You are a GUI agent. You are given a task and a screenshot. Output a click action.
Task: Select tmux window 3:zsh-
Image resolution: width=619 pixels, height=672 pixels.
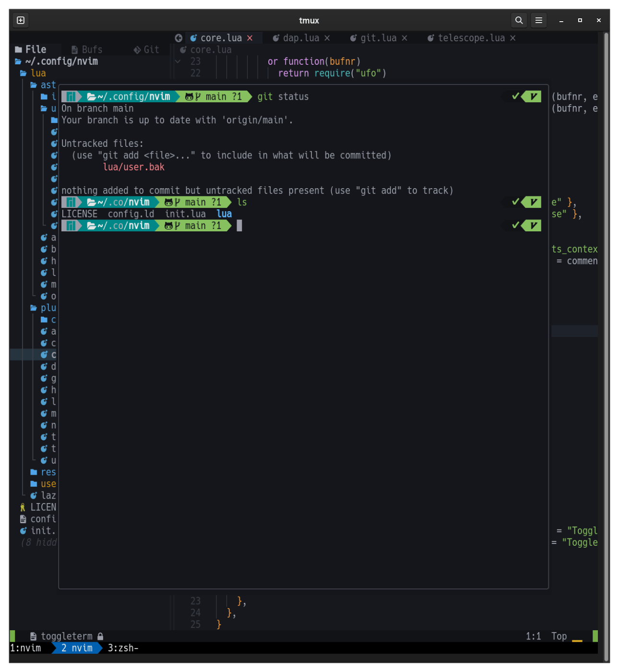pyautogui.click(x=123, y=648)
